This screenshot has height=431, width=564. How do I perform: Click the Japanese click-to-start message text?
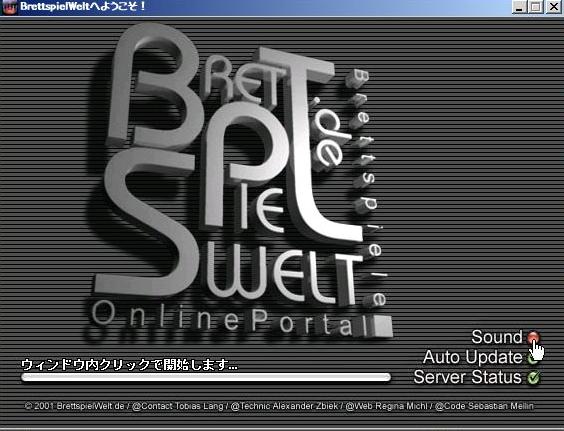(x=129, y=365)
